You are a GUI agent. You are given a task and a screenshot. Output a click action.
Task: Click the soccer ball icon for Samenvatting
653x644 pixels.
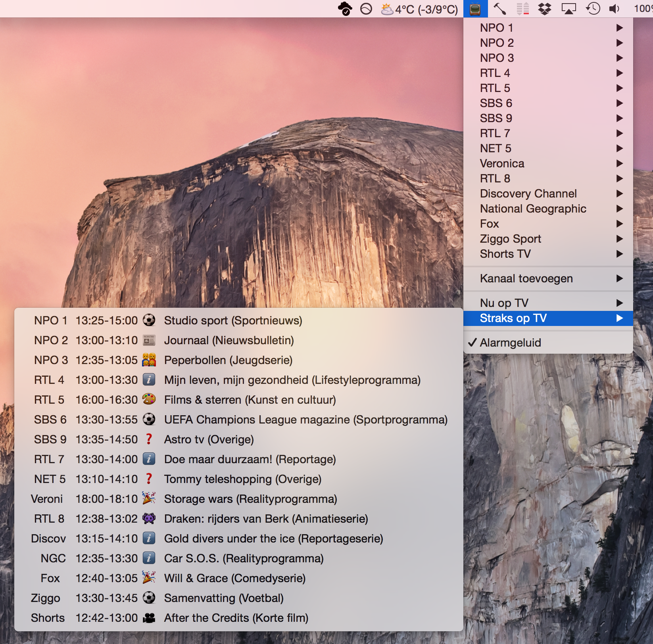[149, 598]
